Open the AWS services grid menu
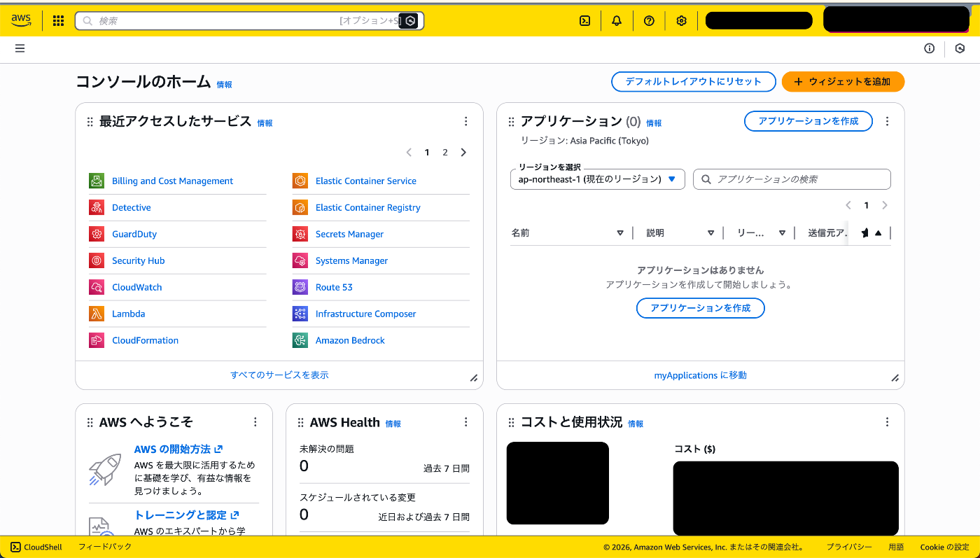The height and width of the screenshot is (558, 980). click(58, 20)
